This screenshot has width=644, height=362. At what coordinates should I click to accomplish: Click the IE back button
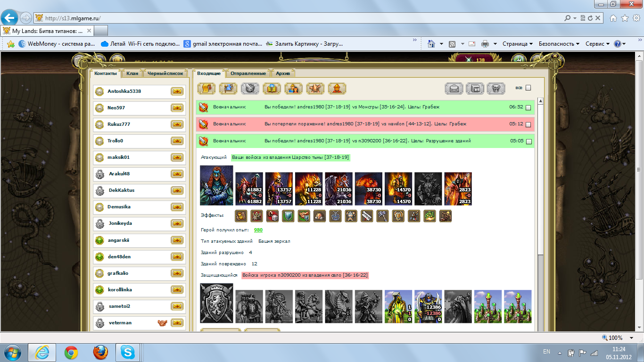pyautogui.click(x=10, y=18)
